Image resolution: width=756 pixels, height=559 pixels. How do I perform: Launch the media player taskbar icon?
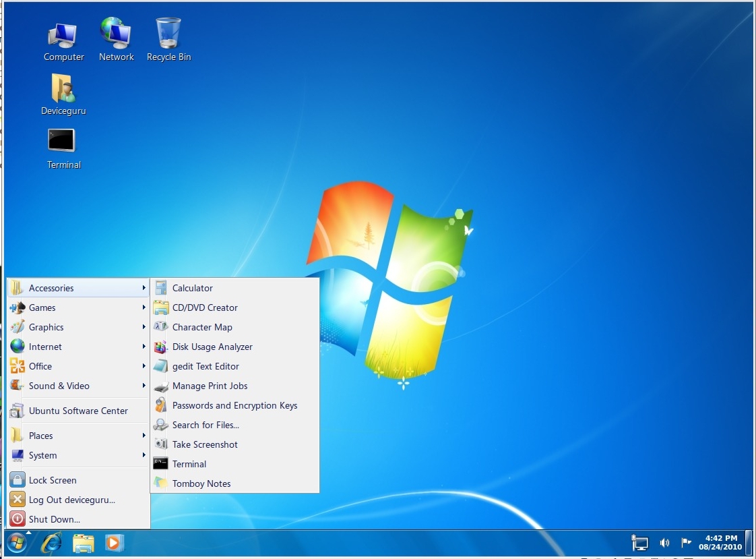[115, 543]
